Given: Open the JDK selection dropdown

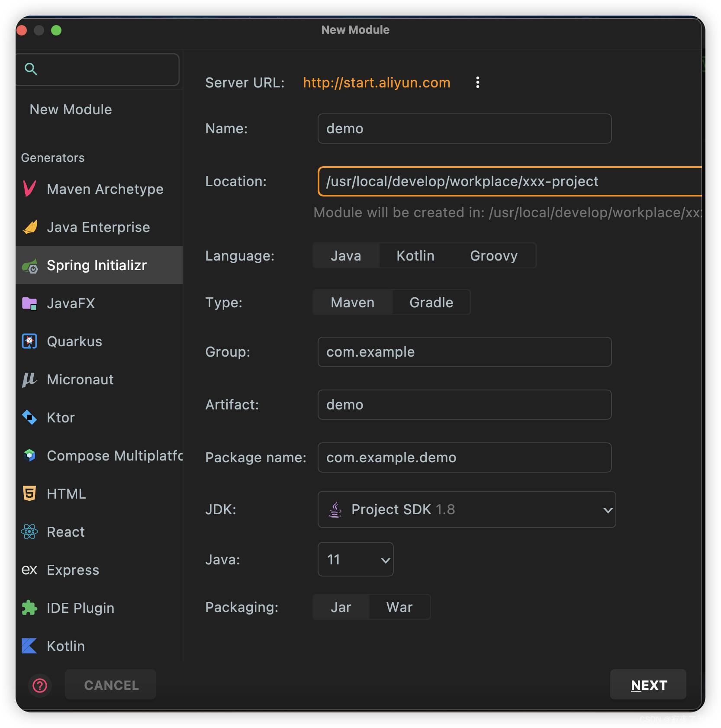Looking at the screenshot, I should [467, 509].
